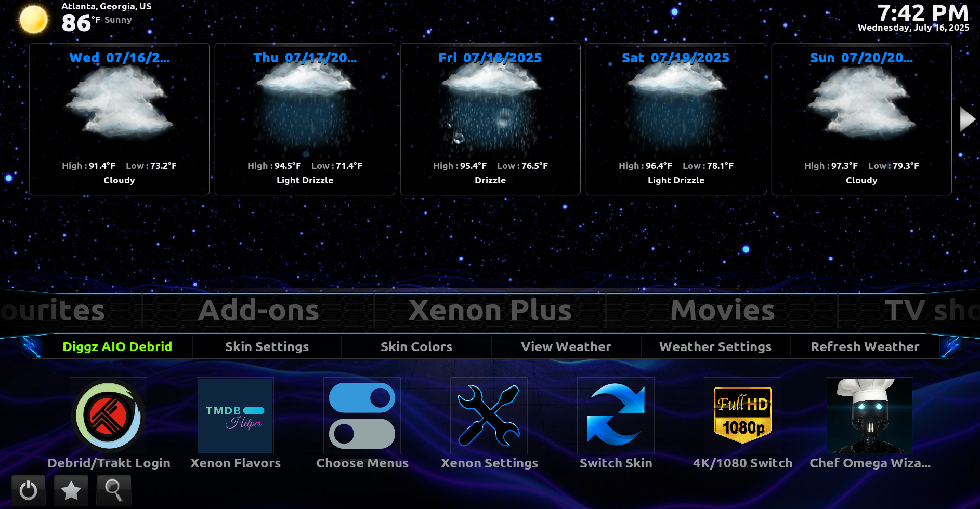Open Choose Menus
Screen dimensions: 980x509
362,416
